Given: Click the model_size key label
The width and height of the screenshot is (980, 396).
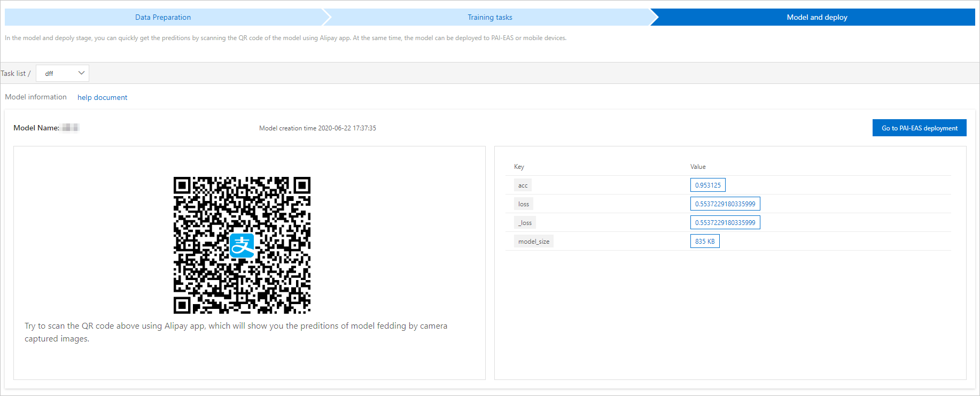Looking at the screenshot, I should click(x=534, y=242).
